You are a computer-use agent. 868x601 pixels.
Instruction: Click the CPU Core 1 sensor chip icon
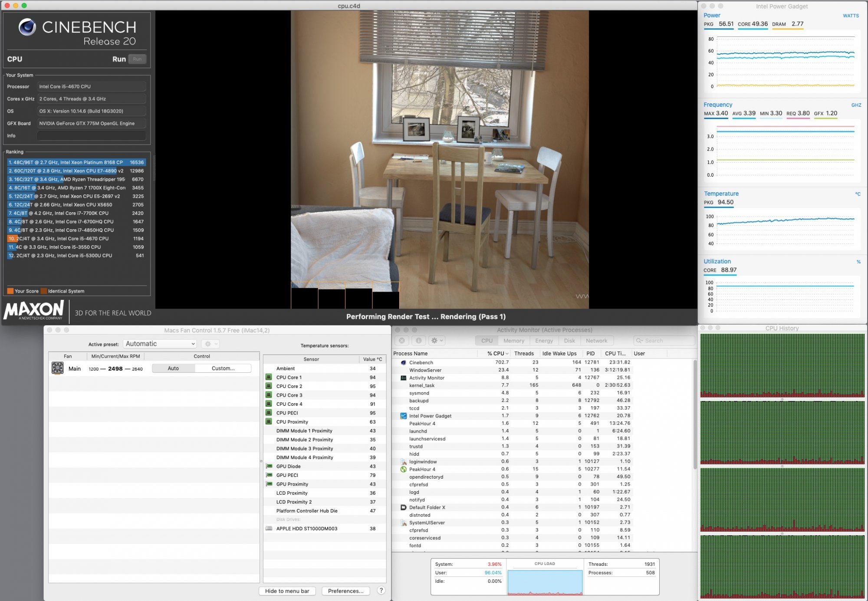pyautogui.click(x=268, y=377)
